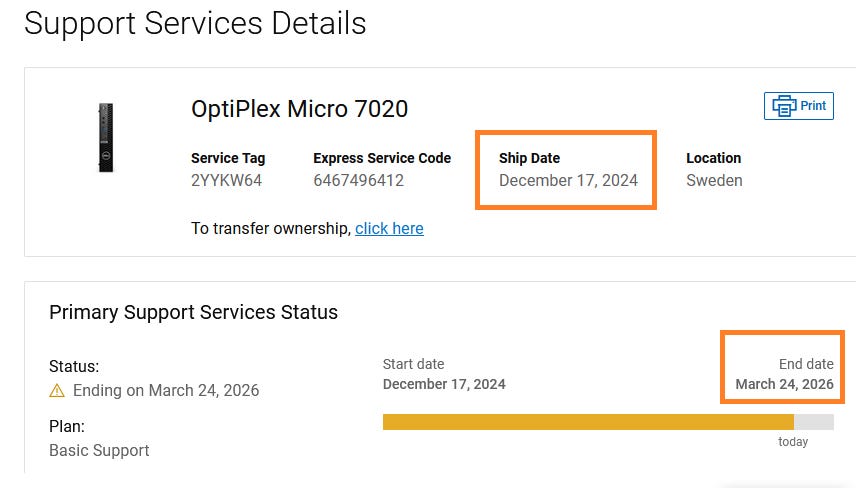
Task: Click the "today" marker under progress bar
Action: (793, 442)
